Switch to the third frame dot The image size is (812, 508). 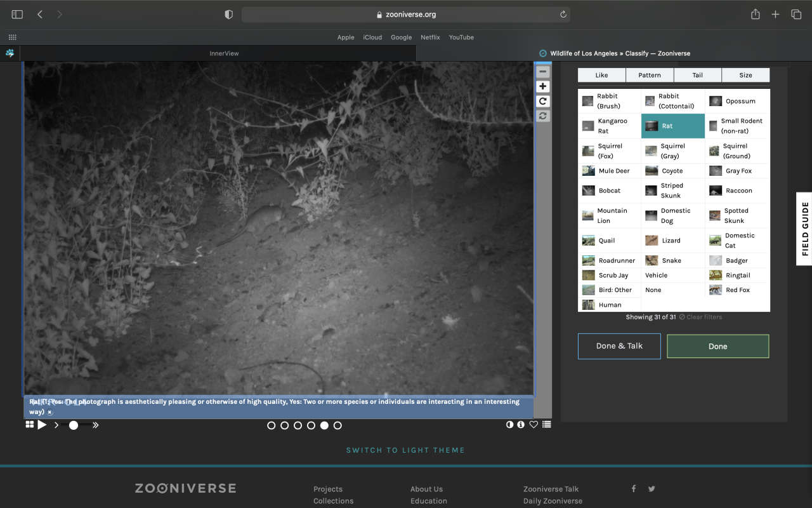[x=298, y=425]
